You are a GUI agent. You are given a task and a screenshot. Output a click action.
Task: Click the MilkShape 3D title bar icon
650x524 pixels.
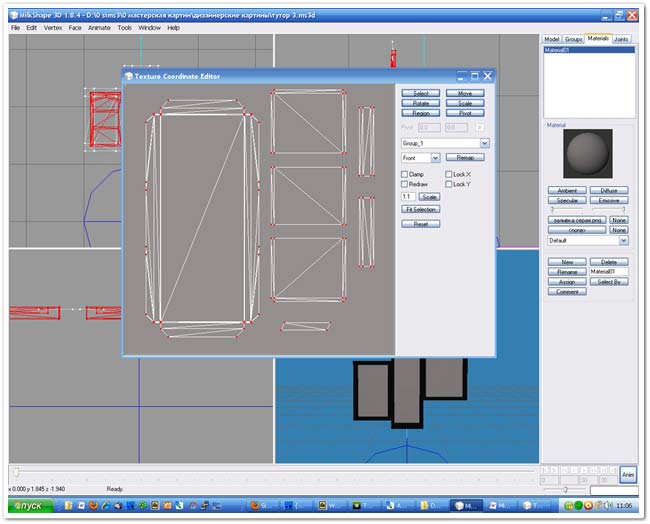pyautogui.click(x=11, y=16)
